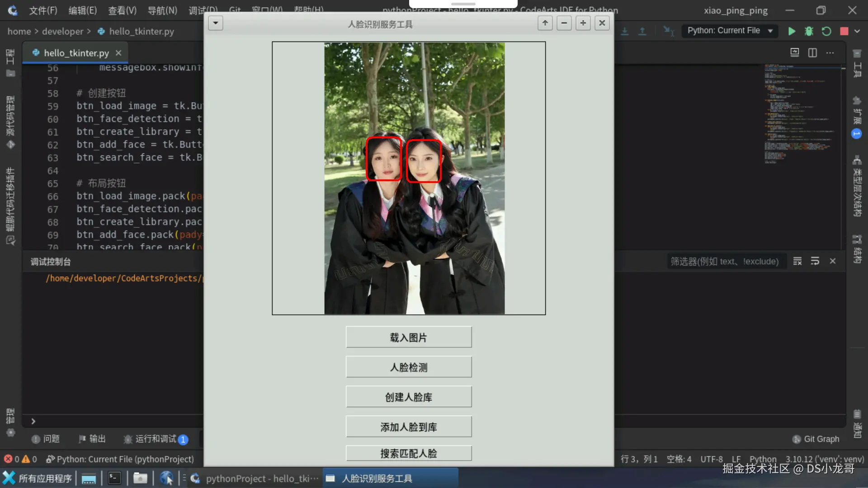Type in the debug console filter field
The width and height of the screenshot is (868, 488).
[x=725, y=261]
